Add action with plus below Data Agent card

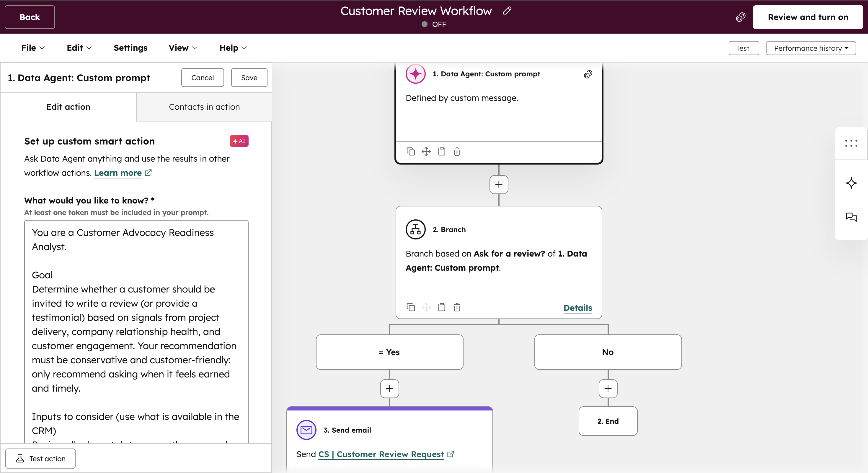tap(499, 185)
